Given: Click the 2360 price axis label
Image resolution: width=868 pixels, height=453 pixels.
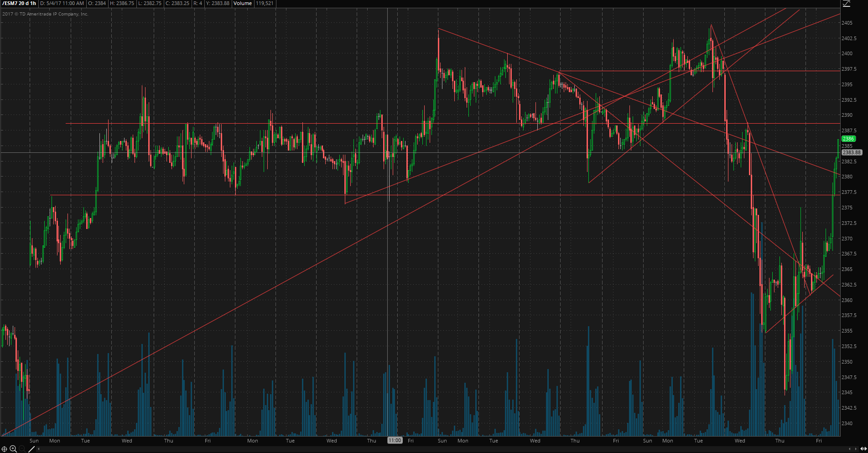Looking at the screenshot, I should pos(847,300).
